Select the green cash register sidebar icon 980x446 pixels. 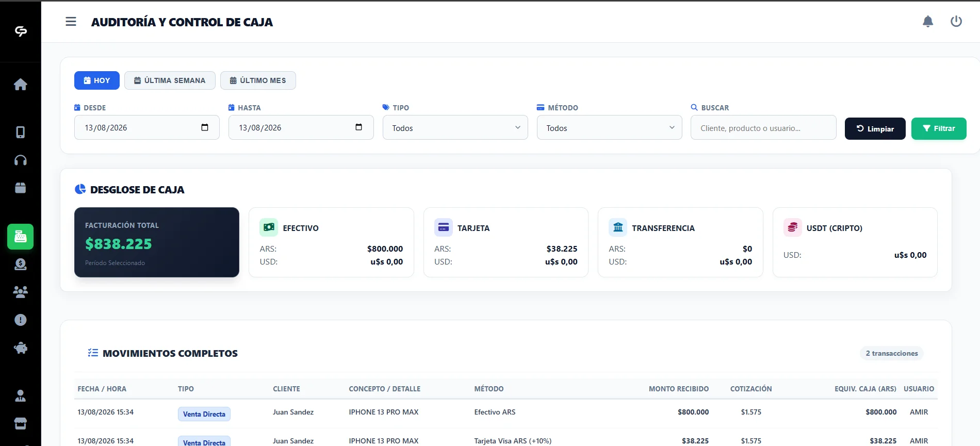click(x=21, y=237)
